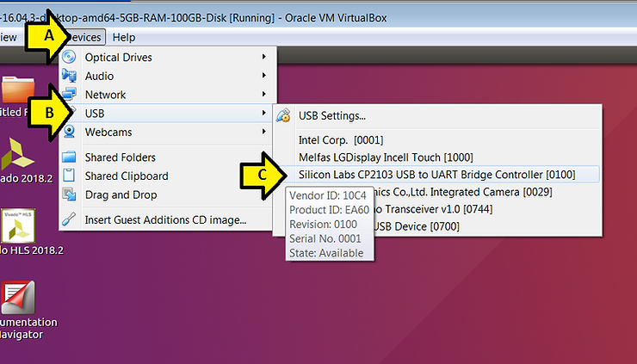Open the Documentation Navigator desktop icon
Screen dimensions: 637x364
(19, 297)
